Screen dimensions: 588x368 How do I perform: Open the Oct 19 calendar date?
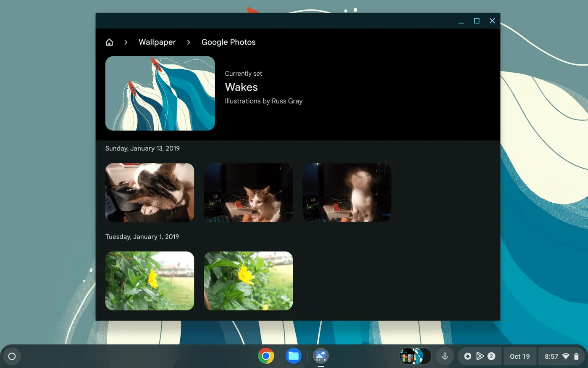point(520,356)
